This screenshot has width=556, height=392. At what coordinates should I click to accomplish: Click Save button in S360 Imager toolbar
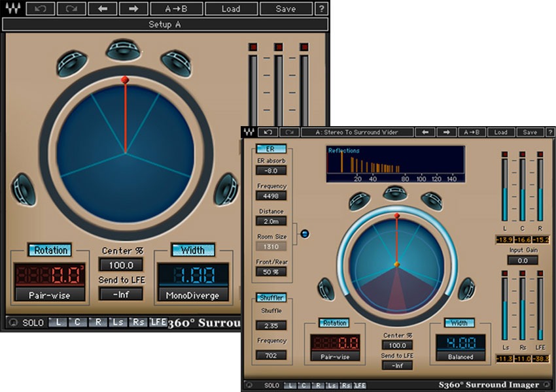pyautogui.click(x=530, y=132)
